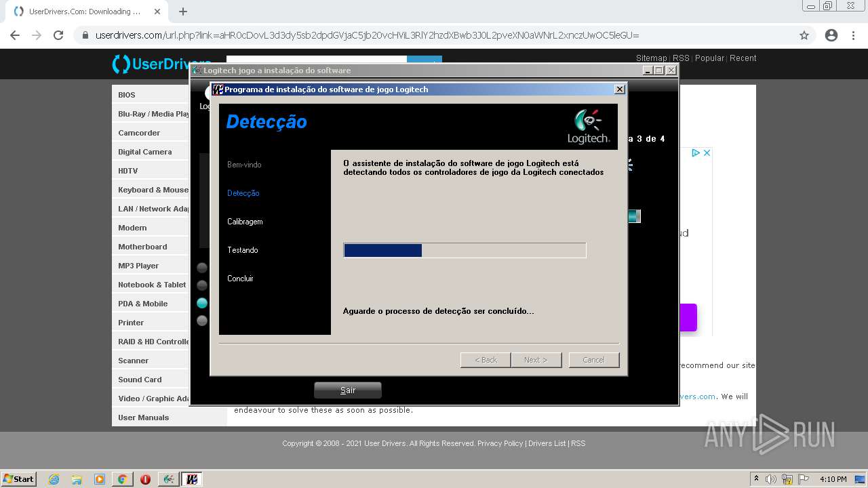Click the detection progress bar
Image resolution: width=868 pixels, height=488 pixels.
(465, 251)
